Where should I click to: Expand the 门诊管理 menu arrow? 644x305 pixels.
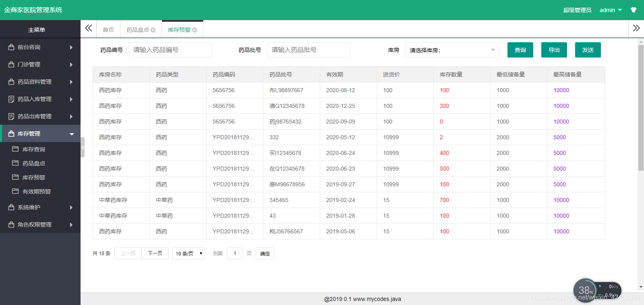pyautogui.click(x=71, y=65)
